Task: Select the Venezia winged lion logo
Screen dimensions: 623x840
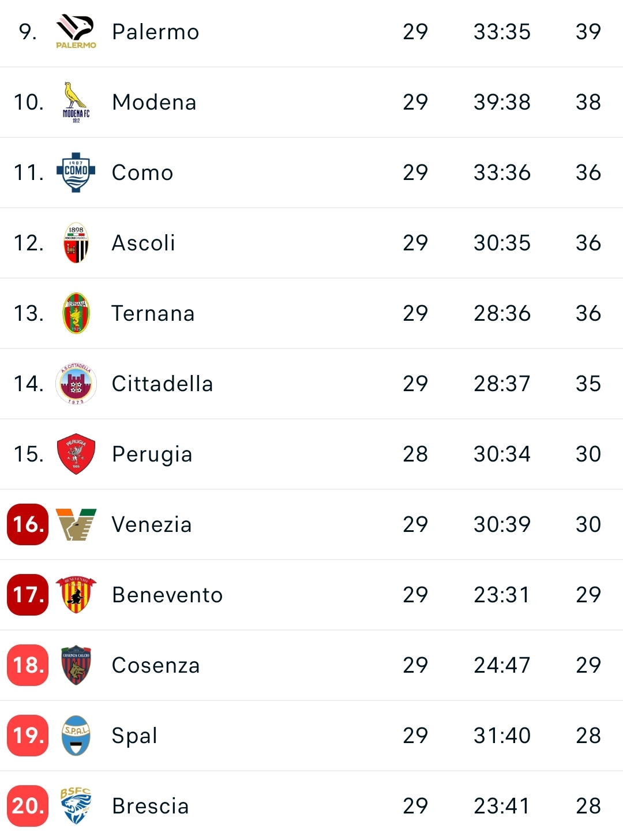Action: [76, 524]
